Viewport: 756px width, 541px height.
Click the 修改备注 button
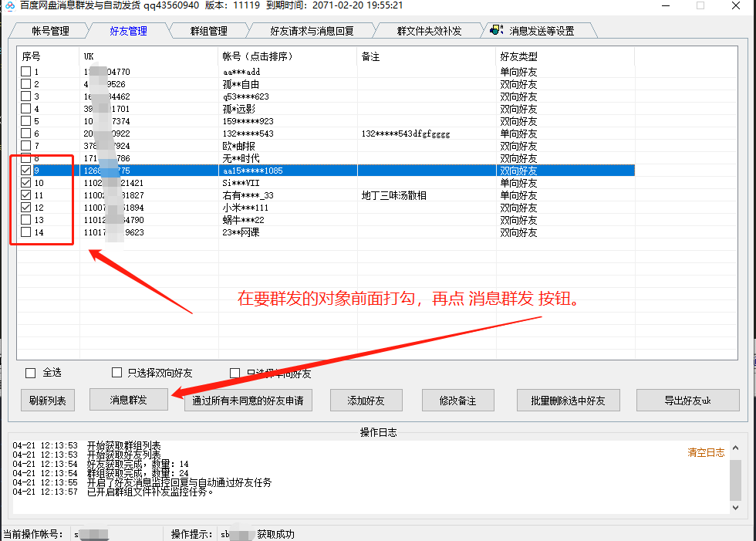(457, 400)
